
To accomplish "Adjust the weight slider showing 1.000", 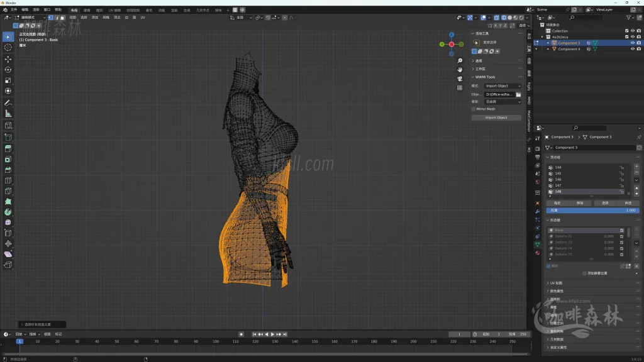I will pos(592,211).
